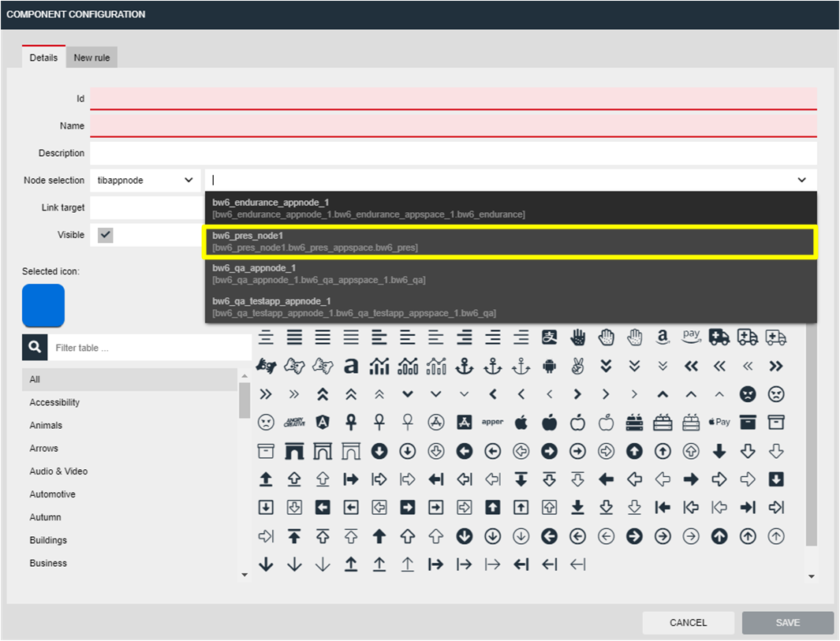Image resolution: width=840 pixels, height=641 pixels.
Task: Choose the Apple Pay icon
Action: click(x=719, y=422)
